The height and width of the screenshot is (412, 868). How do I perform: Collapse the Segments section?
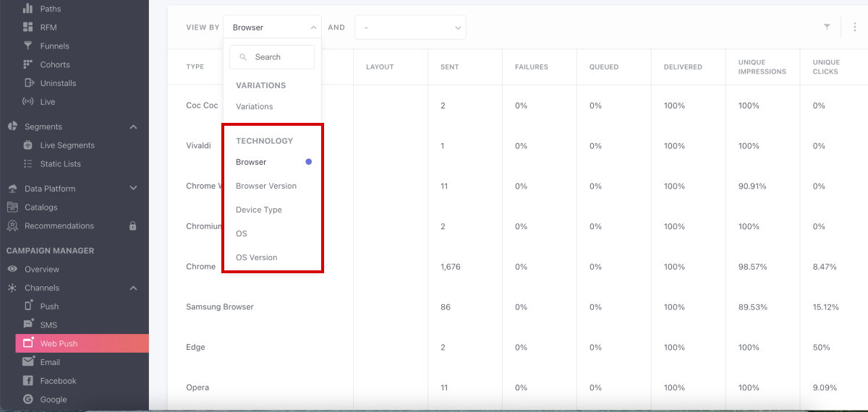pos(133,126)
